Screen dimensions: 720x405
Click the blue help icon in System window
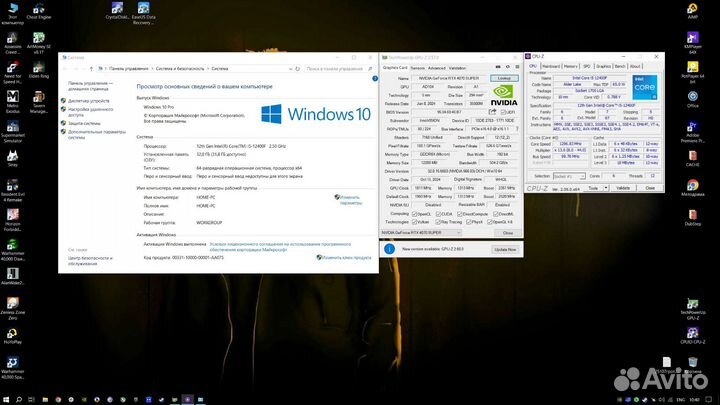[375, 79]
